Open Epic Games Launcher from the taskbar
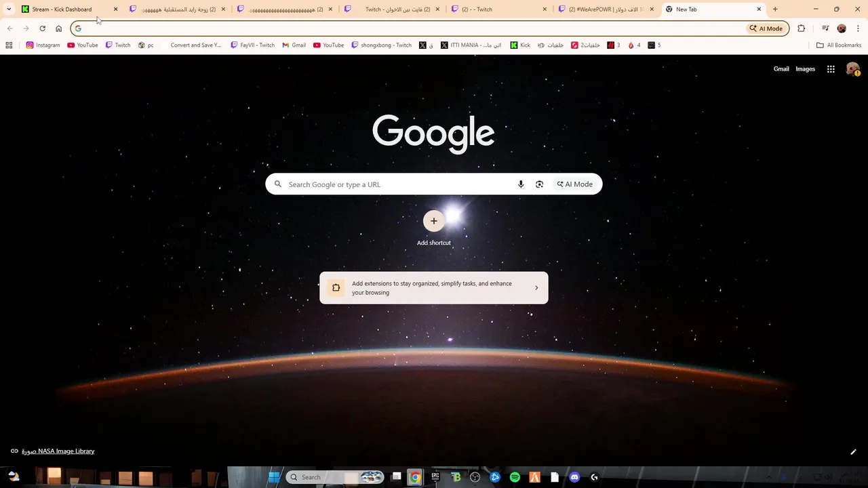 click(435, 477)
